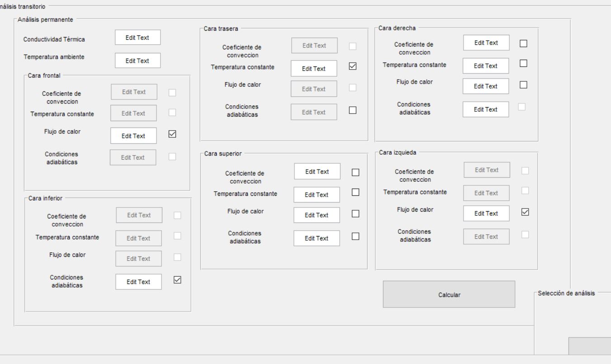The image size is (611, 364).
Task: Click Temperatura constante field in Cara inferior
Action: 138,238
